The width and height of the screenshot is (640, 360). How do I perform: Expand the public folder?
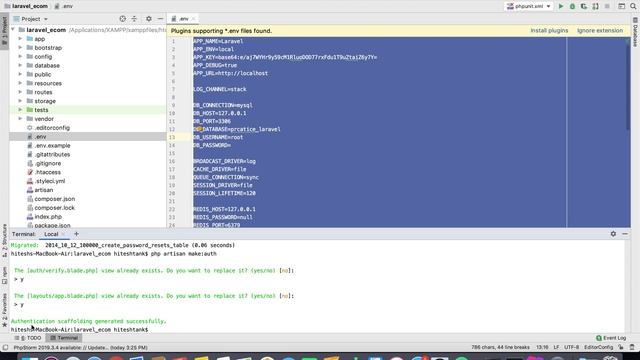[x=20, y=74]
